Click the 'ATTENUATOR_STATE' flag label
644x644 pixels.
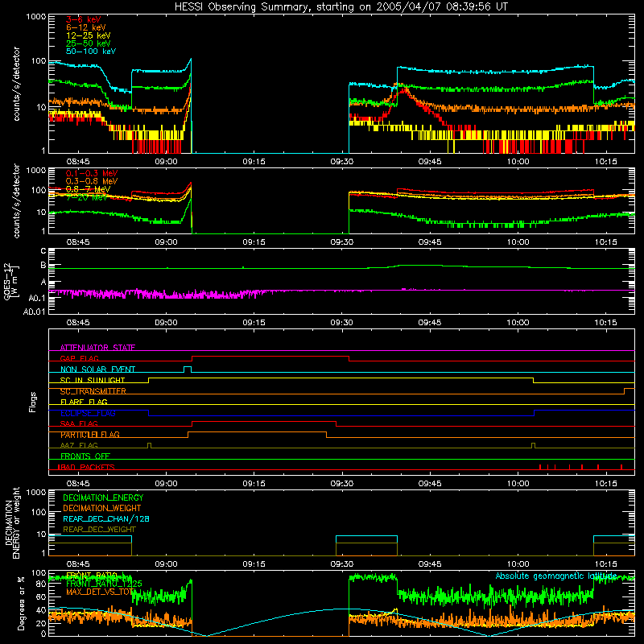pyautogui.click(x=97, y=348)
